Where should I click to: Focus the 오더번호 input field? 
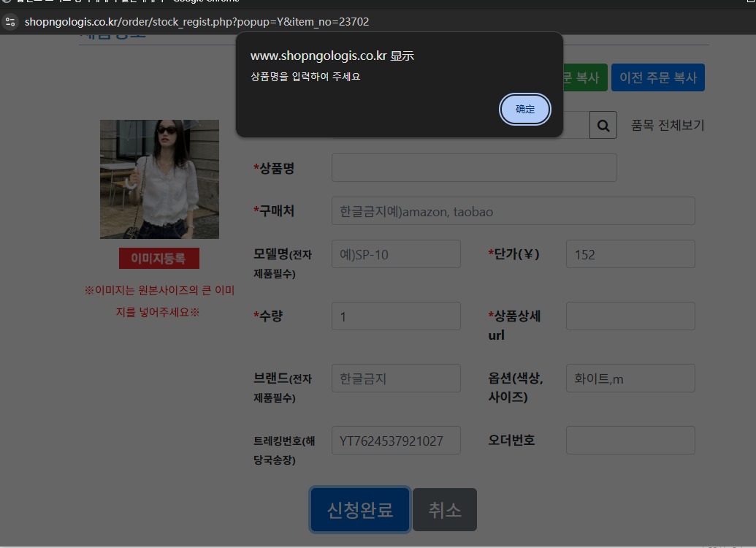pyautogui.click(x=630, y=440)
